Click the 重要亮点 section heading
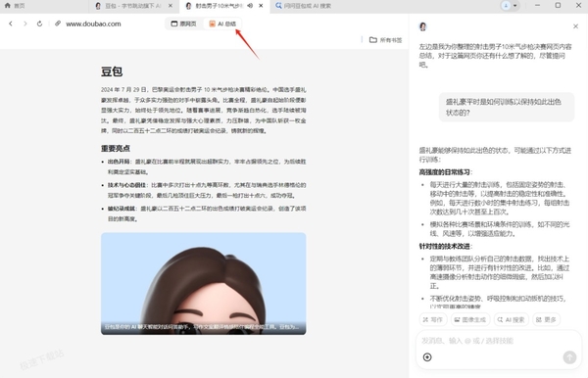The height and width of the screenshot is (378, 588). (x=116, y=148)
